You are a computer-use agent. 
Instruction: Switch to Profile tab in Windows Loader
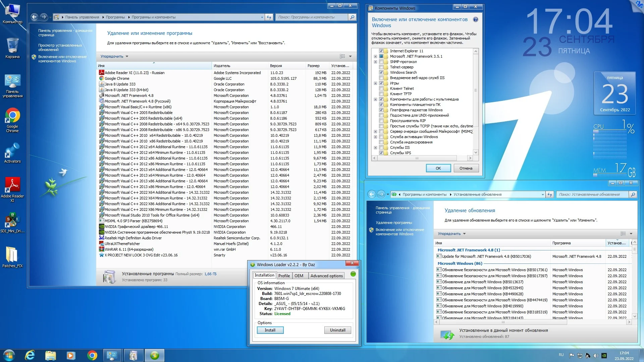tap(284, 276)
